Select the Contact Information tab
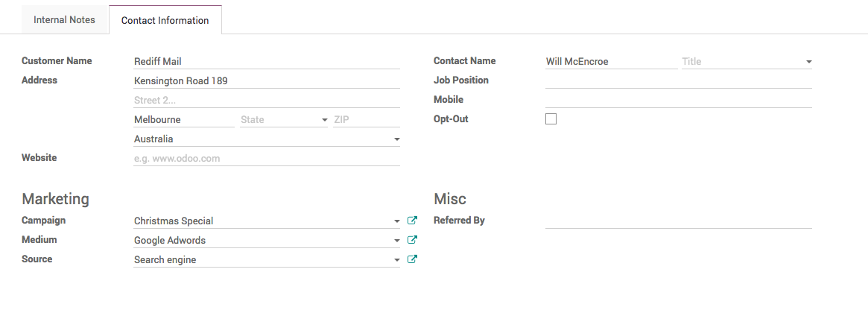 (x=165, y=20)
